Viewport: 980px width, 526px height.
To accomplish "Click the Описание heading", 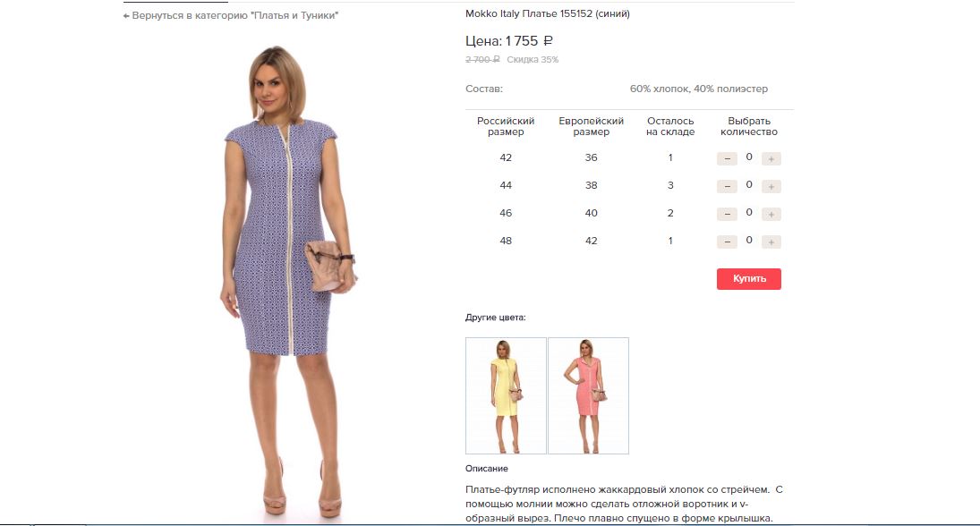I will pyautogui.click(x=486, y=469).
